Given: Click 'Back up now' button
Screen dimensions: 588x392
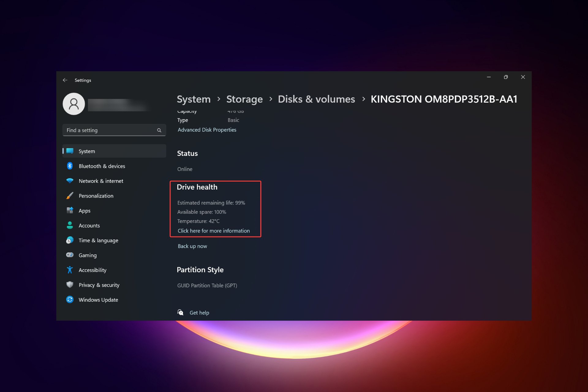Looking at the screenshot, I should coord(193,246).
